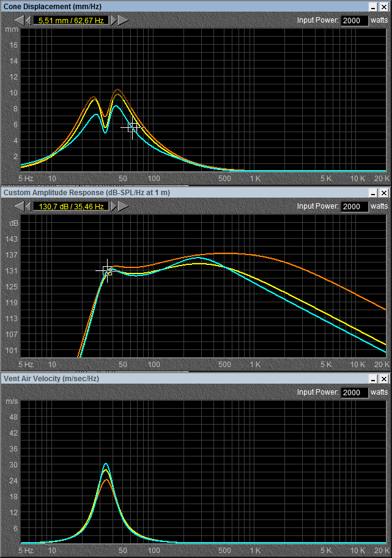392x558 pixels.
Task: Click the '5,51 mm / 62,67 Hz' readout
Action: point(71,21)
